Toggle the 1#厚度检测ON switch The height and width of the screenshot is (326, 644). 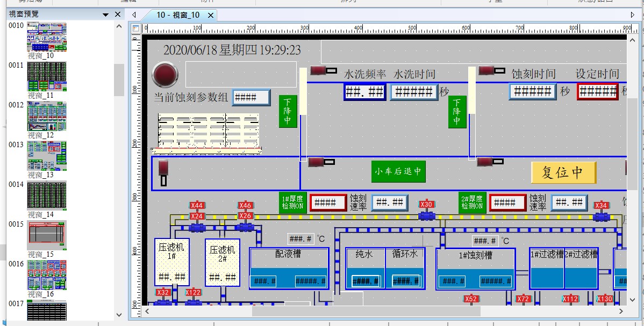(x=292, y=202)
